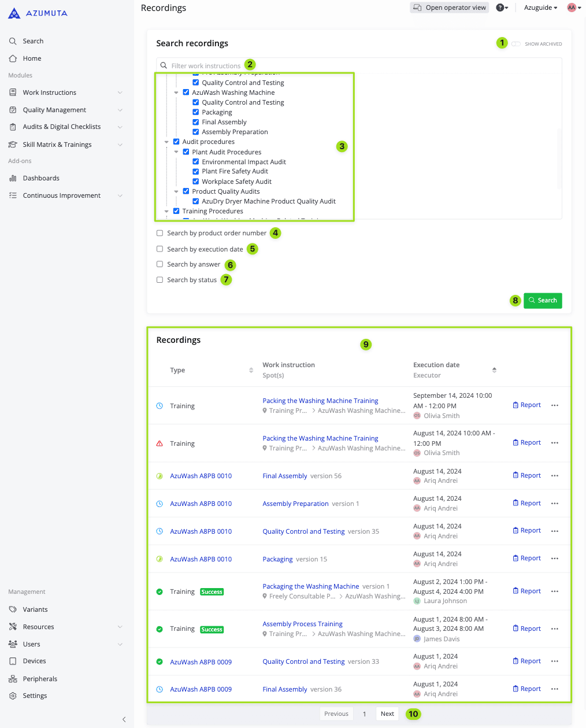Open the Dashboards add-on
Viewport: 586px width, 728px height.
(40, 178)
